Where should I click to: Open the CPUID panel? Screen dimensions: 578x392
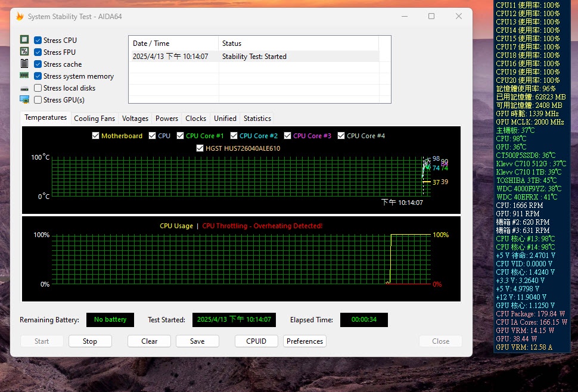pyautogui.click(x=256, y=341)
